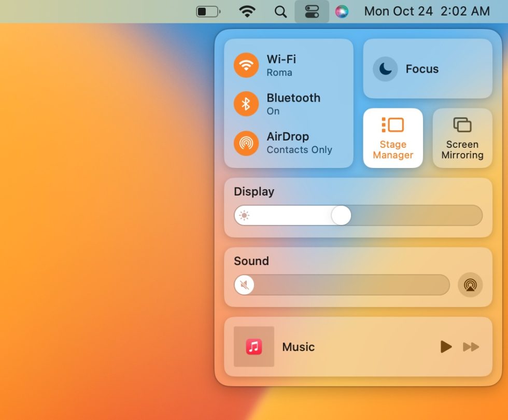Click the Sound volume slider track
508x420 pixels.
click(x=342, y=285)
